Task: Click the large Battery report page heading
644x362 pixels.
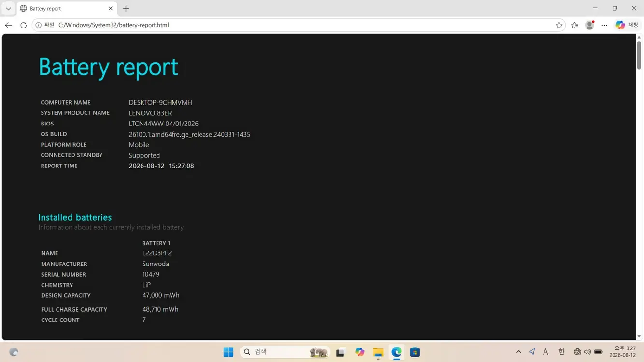Action: (108, 67)
